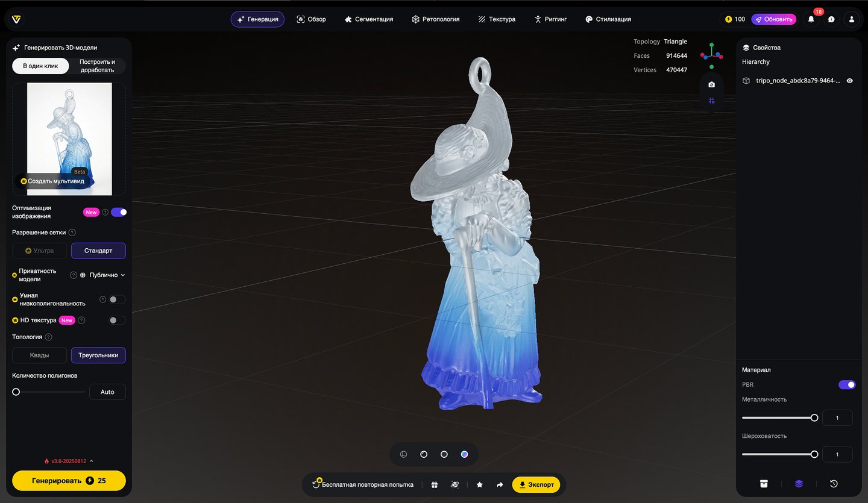Select the tripo_node_abdc8a79 hierarchy item

tap(798, 81)
